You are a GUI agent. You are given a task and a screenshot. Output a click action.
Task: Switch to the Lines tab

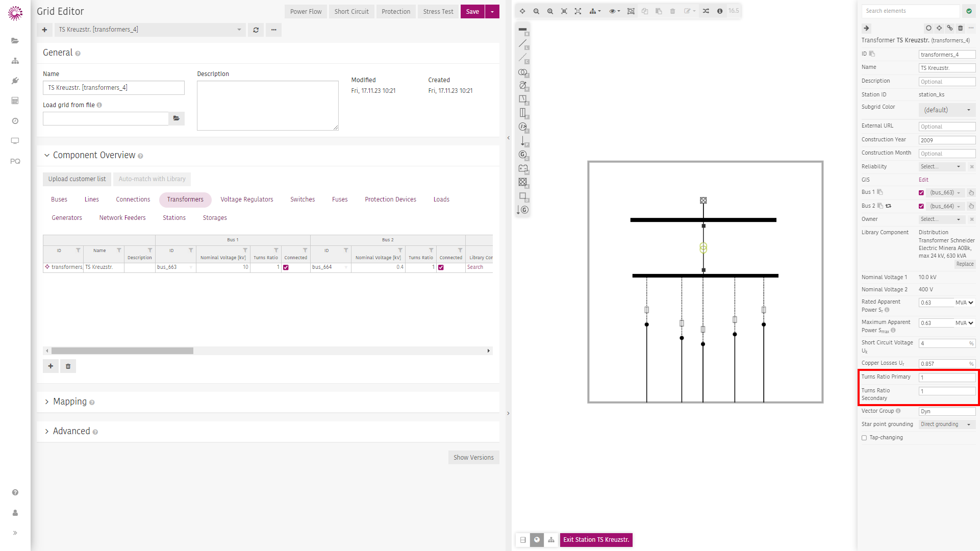92,199
